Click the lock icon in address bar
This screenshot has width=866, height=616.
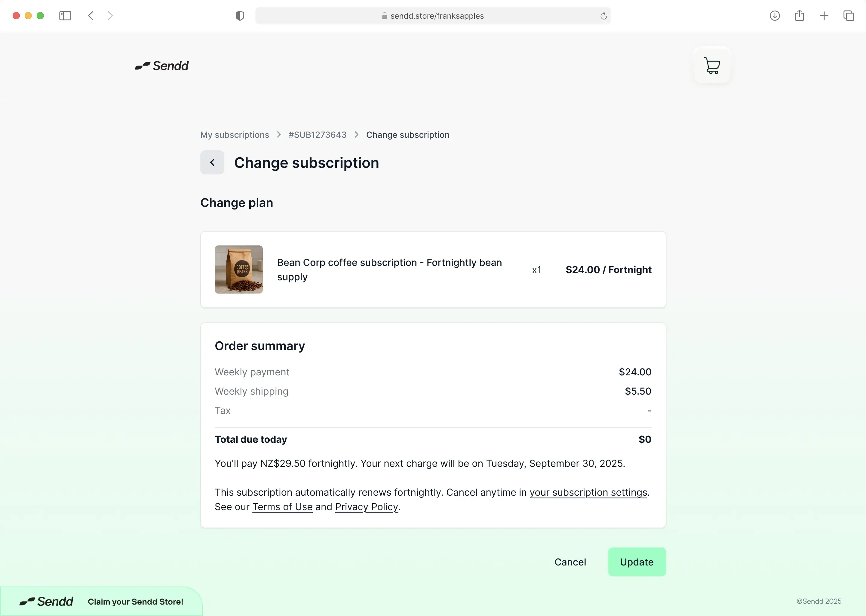[x=384, y=16]
